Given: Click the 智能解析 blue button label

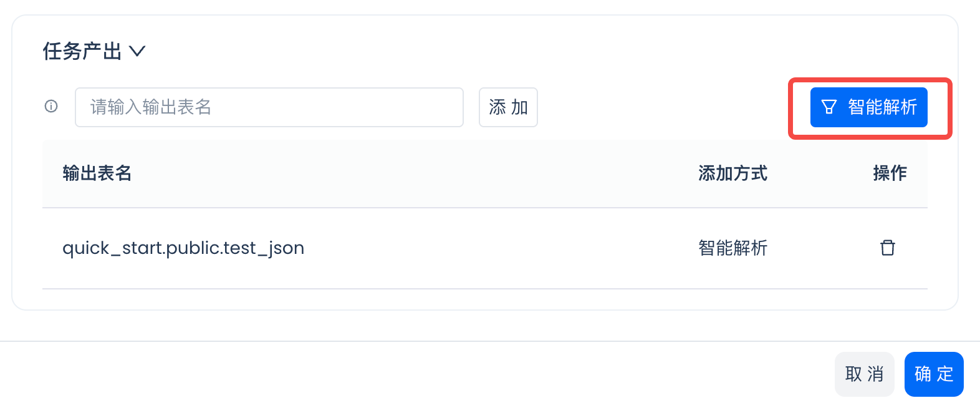Looking at the screenshot, I should 882,107.
